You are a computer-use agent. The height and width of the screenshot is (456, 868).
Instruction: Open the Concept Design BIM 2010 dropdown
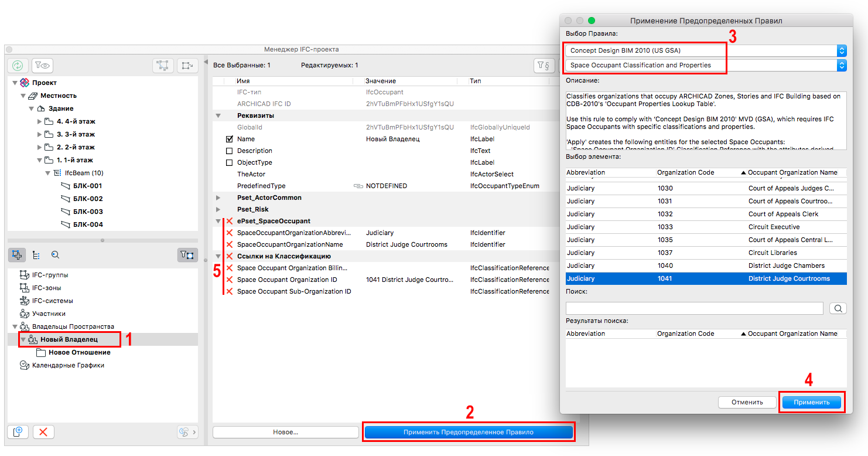706,50
